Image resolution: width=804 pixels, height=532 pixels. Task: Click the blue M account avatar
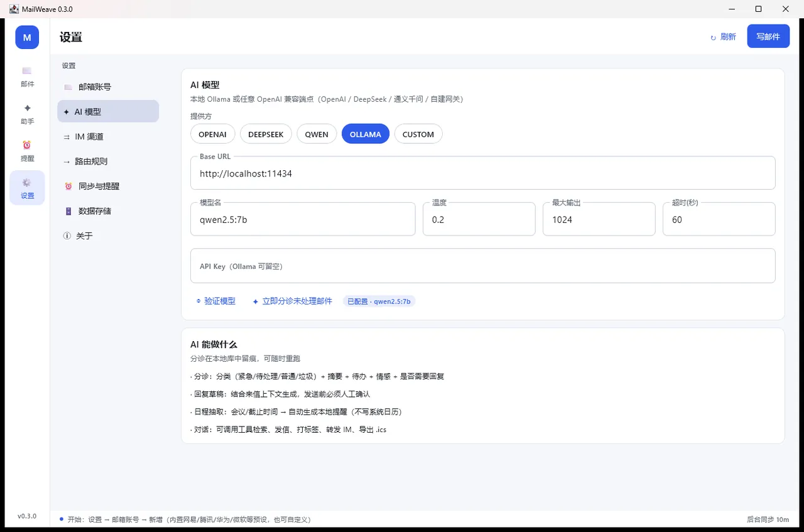(x=27, y=37)
